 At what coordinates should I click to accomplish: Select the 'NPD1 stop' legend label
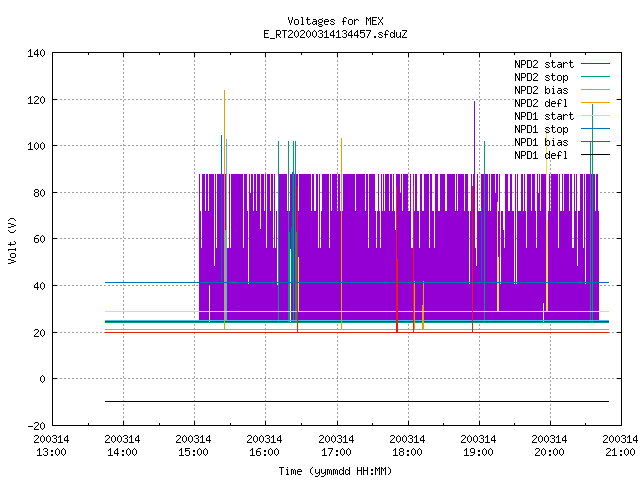[x=541, y=129]
